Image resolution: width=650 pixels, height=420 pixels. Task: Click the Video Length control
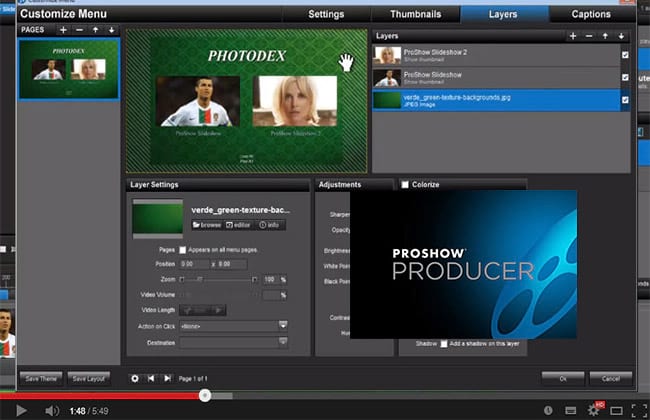[203, 310]
